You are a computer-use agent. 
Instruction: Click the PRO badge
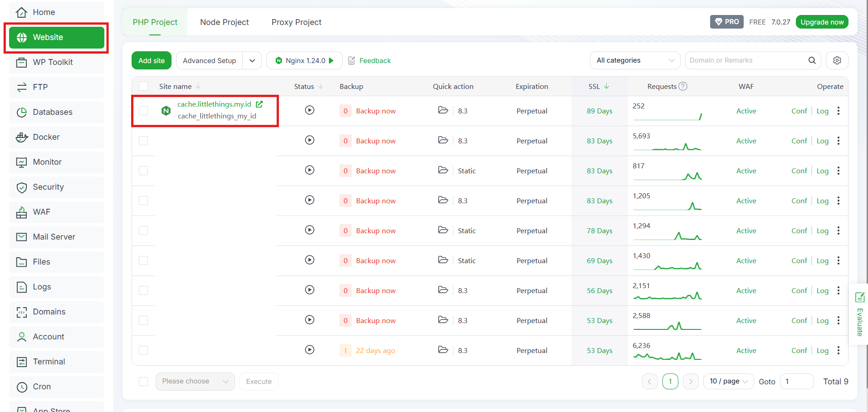pyautogui.click(x=727, y=22)
